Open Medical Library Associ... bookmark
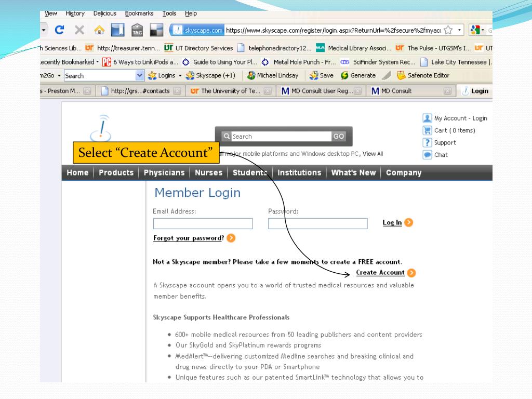The image size is (532, 399). click(353, 48)
